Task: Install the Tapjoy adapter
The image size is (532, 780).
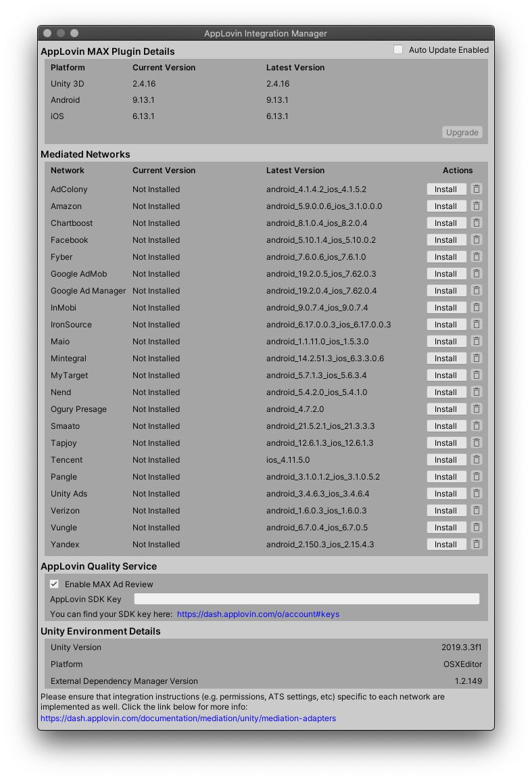Action: (446, 442)
